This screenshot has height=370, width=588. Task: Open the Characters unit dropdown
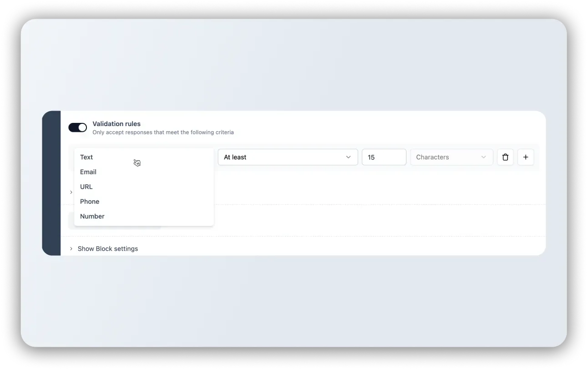(x=451, y=157)
